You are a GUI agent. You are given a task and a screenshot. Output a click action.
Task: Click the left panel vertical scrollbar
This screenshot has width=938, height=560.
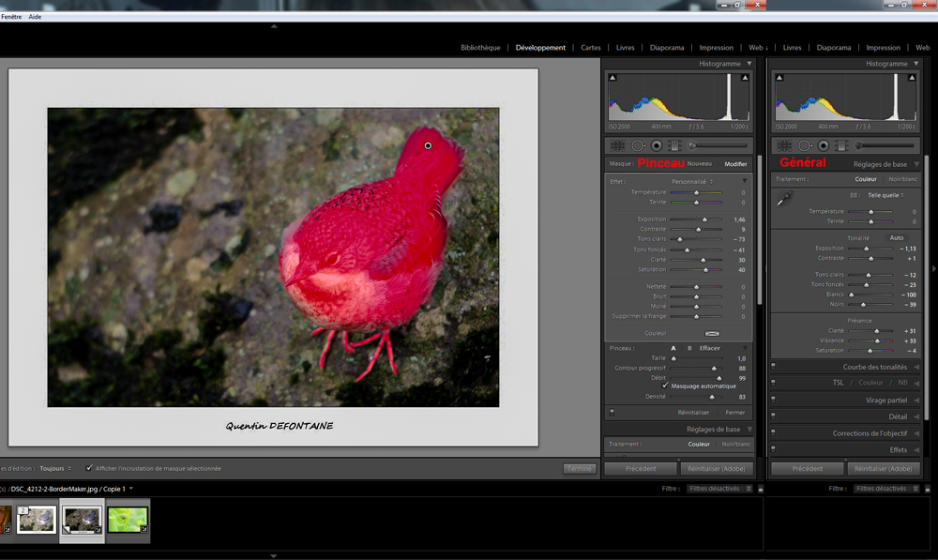tap(760, 231)
